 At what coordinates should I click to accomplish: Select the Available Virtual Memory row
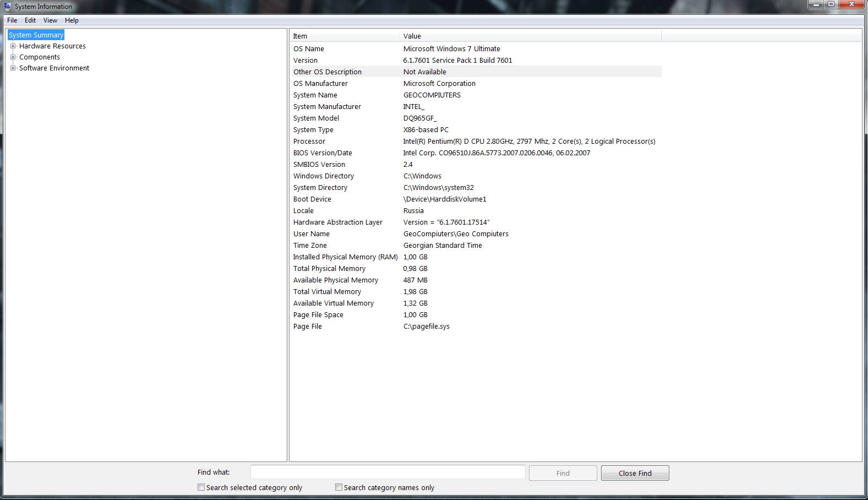476,303
